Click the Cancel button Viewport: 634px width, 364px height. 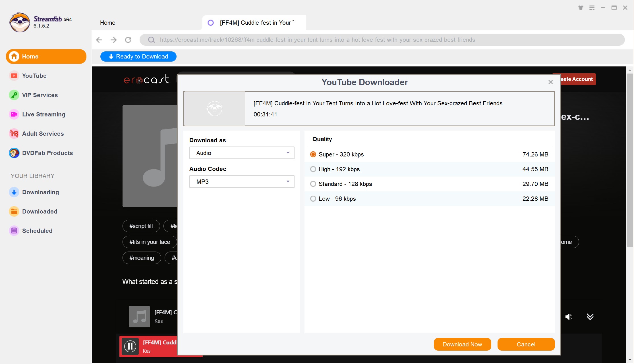(x=526, y=344)
